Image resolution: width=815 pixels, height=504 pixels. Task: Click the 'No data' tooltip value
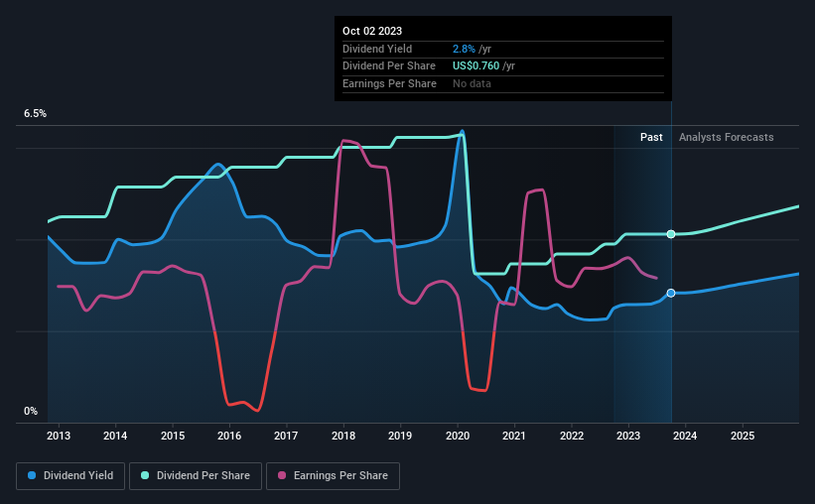coord(472,83)
